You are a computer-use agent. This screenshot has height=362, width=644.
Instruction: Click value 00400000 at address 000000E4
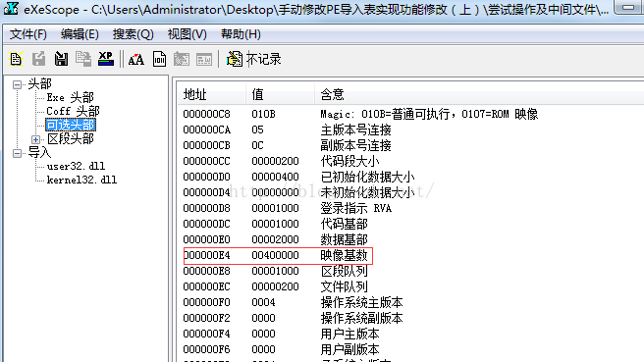pyautogui.click(x=275, y=255)
